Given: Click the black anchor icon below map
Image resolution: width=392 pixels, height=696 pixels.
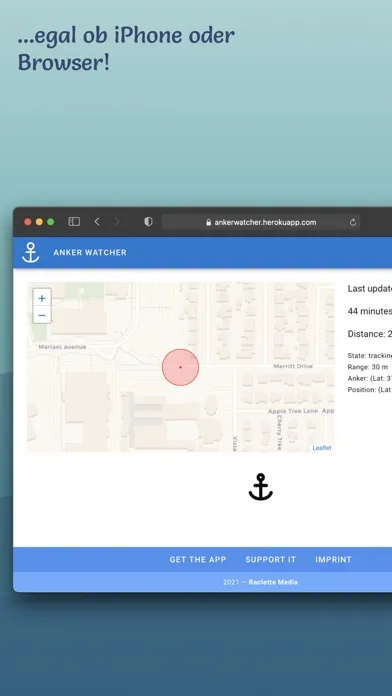Looking at the screenshot, I should tap(261, 487).
